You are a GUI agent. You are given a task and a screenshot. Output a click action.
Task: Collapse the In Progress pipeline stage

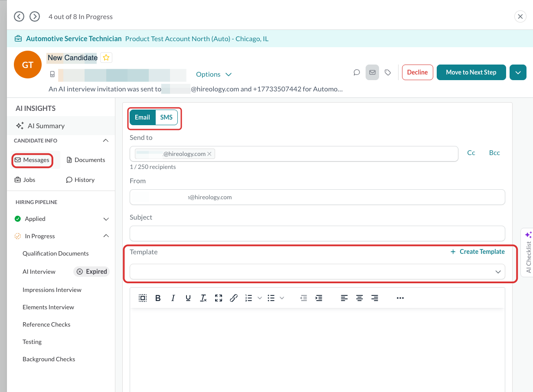coord(106,236)
